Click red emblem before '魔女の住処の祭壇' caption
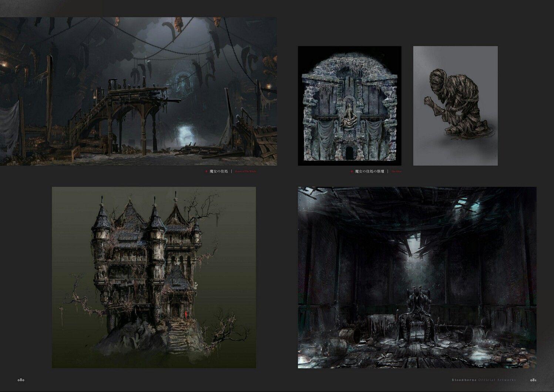 click(x=352, y=172)
